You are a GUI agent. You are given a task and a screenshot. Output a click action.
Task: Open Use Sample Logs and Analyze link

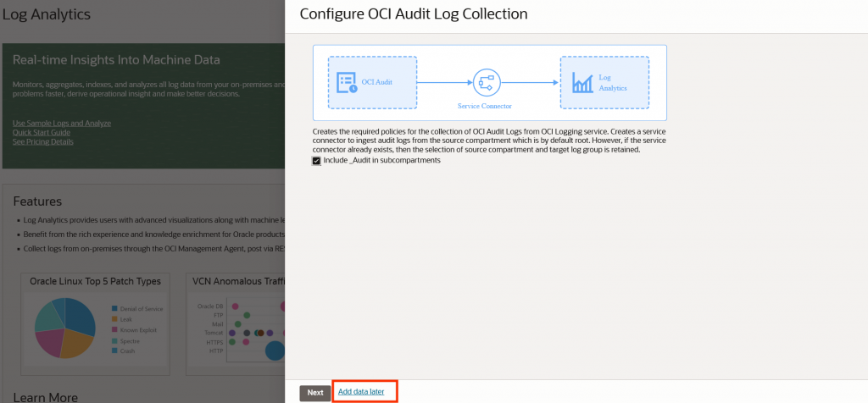[61, 124]
